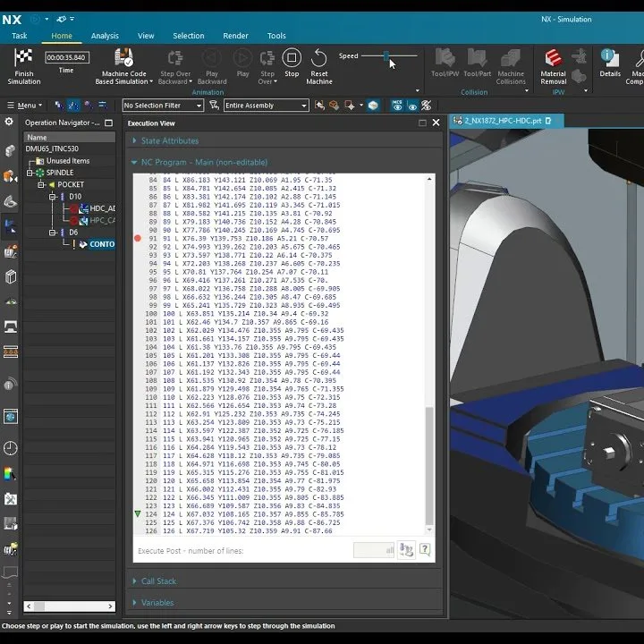Click the navigator horizontal scrollbar right arrow
This screenshot has height=644, width=644.
[x=110, y=606]
